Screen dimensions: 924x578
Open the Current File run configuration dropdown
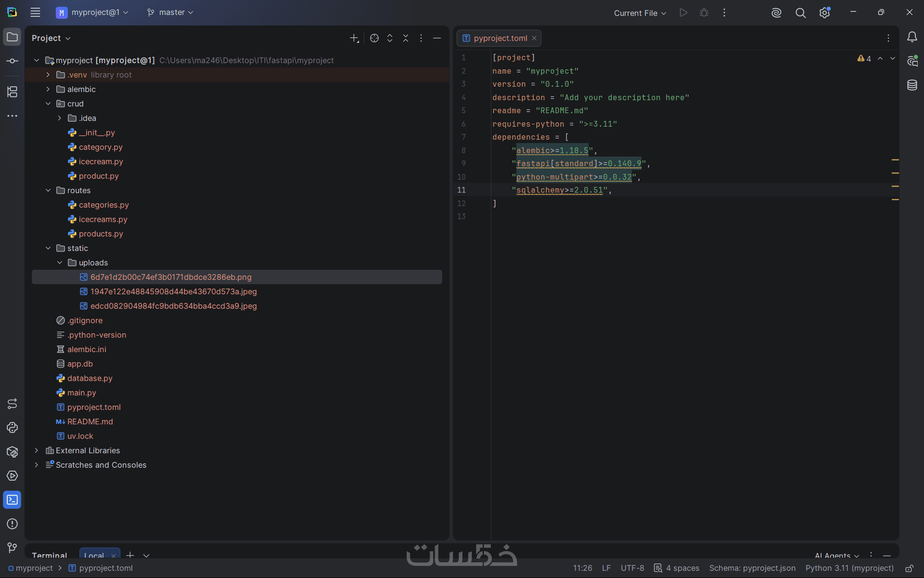(640, 13)
